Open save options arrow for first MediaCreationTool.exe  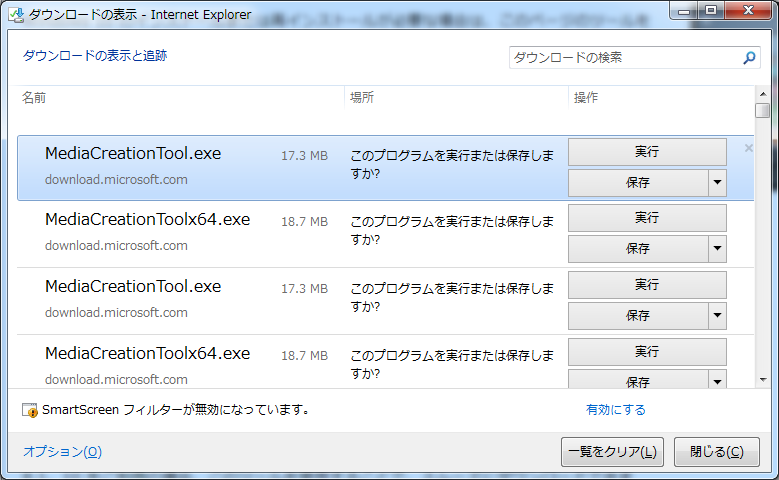[x=717, y=183]
